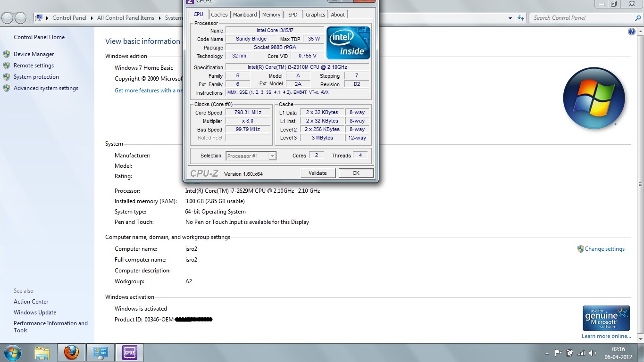Viewport: 644px width, 362px height.
Task: Open the Windows Start menu orb
Action: pyautogui.click(x=12, y=353)
